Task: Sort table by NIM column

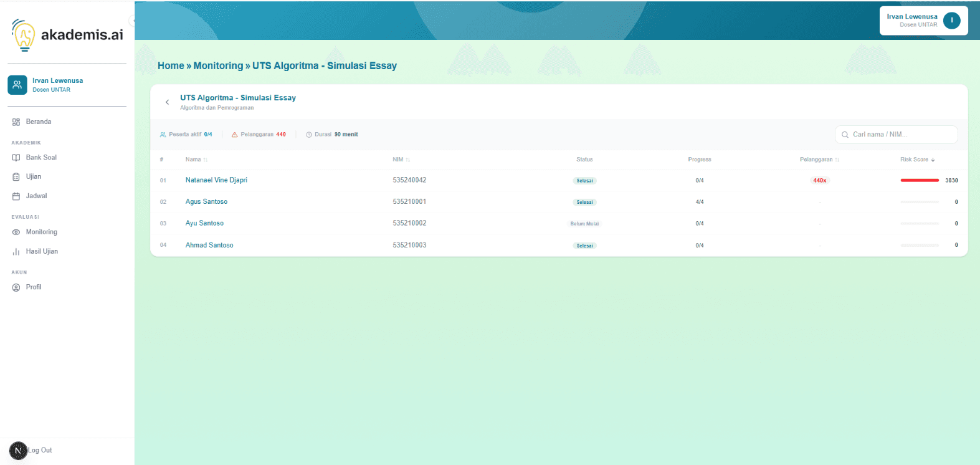Action: click(x=401, y=160)
